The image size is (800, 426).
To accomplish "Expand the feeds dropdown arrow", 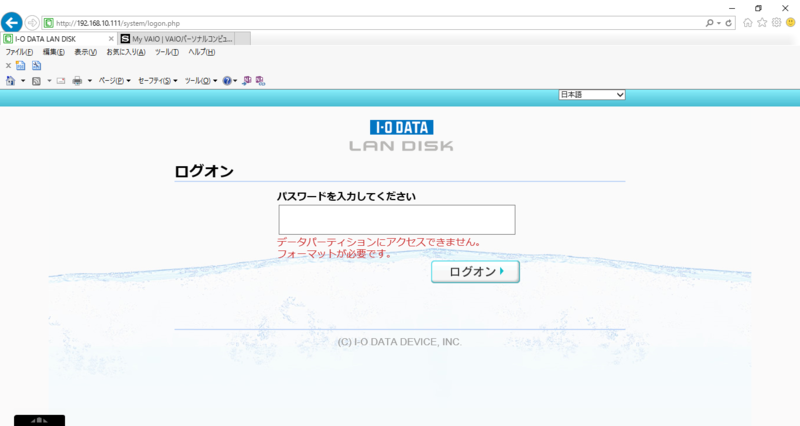I will [49, 81].
